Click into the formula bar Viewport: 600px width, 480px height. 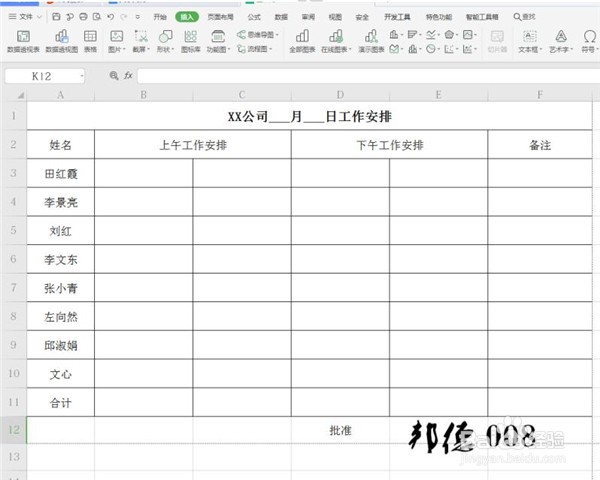[x=368, y=76]
